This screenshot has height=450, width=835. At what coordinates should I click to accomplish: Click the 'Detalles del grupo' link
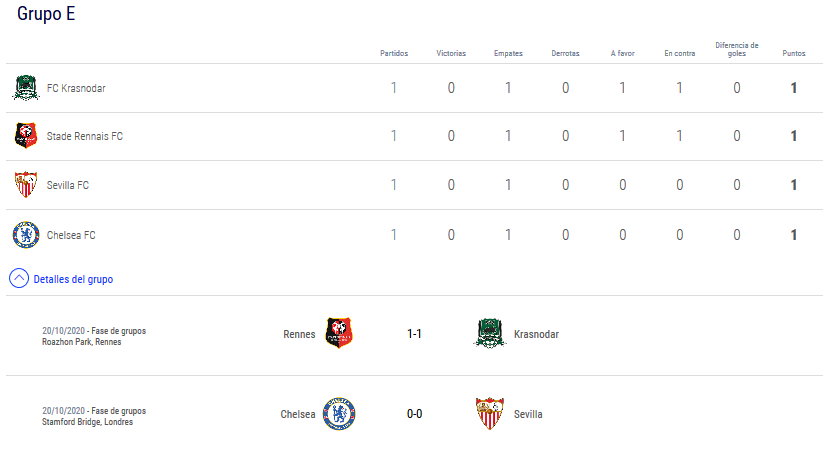(x=73, y=280)
